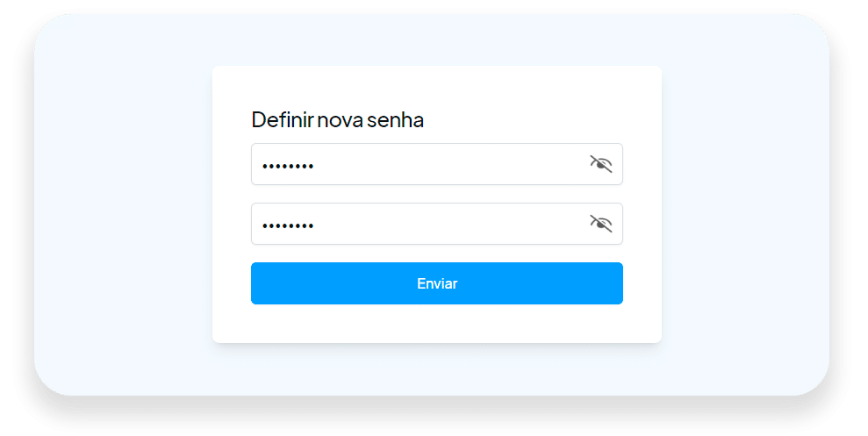Click the blue Enviar submit bar
868x436 pixels.
(x=437, y=283)
